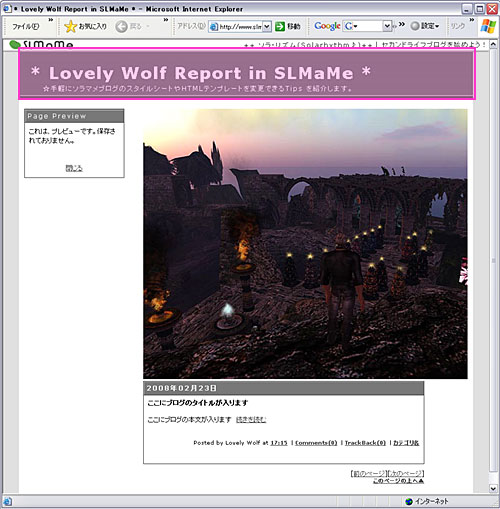The width and height of the screenshot is (500, 509).
Task: Open the Links toolbar label
Action: pos(458,26)
